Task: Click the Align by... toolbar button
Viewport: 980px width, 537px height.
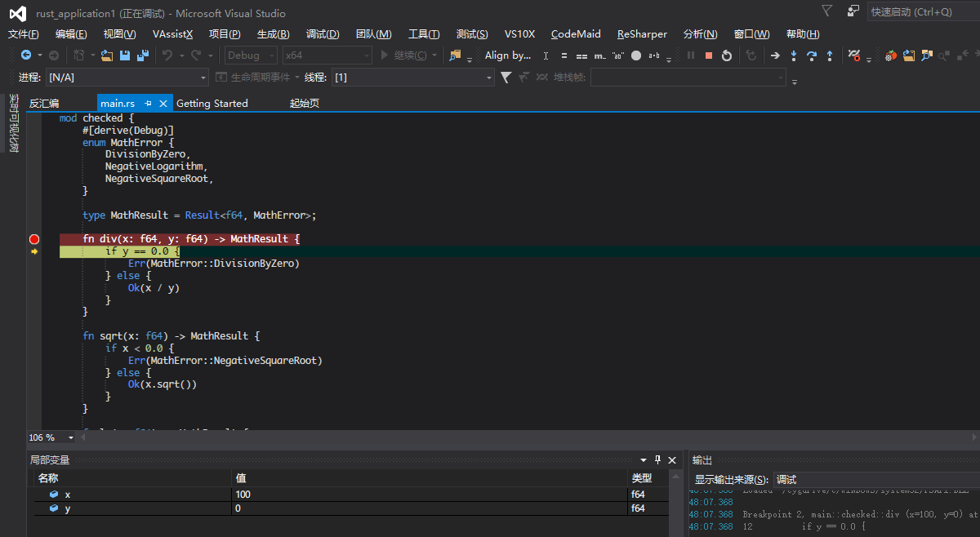Action: [507, 55]
